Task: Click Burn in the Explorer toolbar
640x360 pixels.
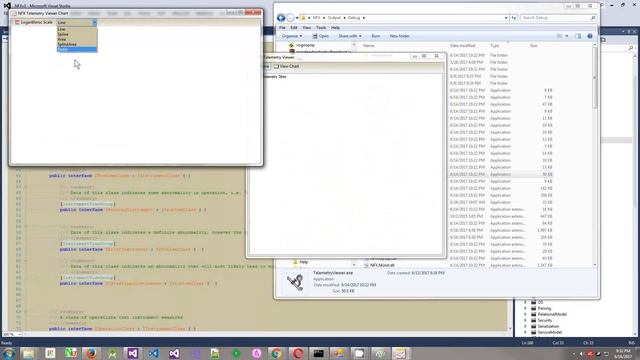Action: click(x=376, y=36)
